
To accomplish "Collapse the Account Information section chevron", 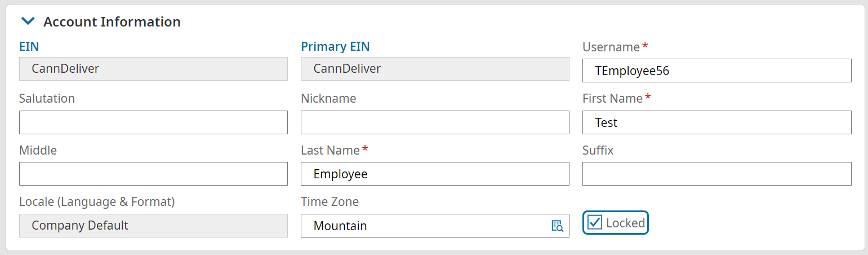I will point(27,21).
